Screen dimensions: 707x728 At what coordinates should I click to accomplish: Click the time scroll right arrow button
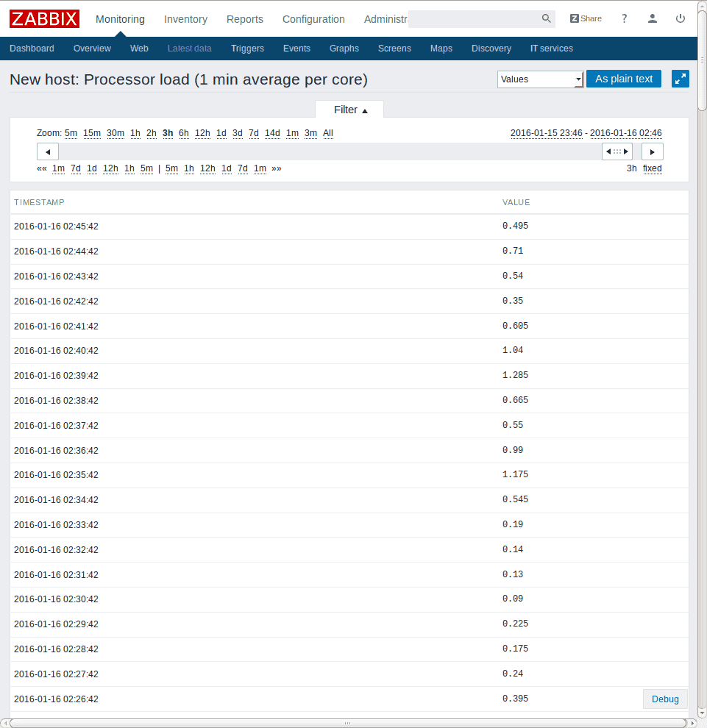tap(652, 151)
